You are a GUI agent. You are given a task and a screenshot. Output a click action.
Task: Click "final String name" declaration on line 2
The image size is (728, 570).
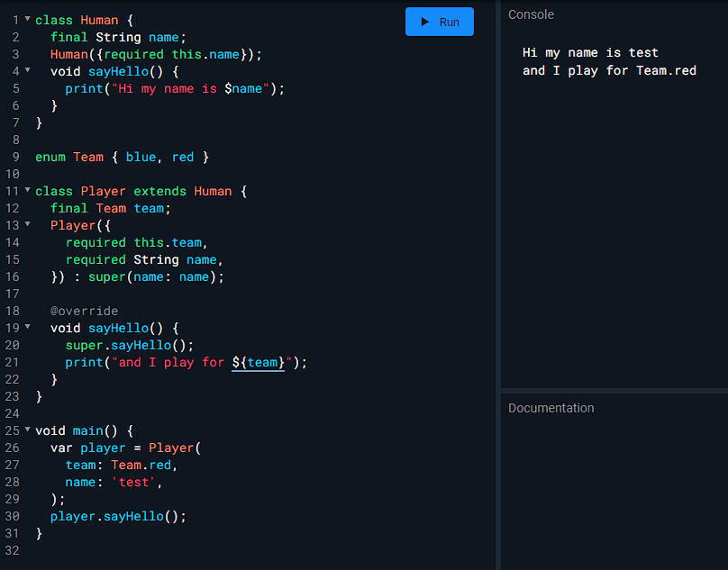tap(118, 37)
